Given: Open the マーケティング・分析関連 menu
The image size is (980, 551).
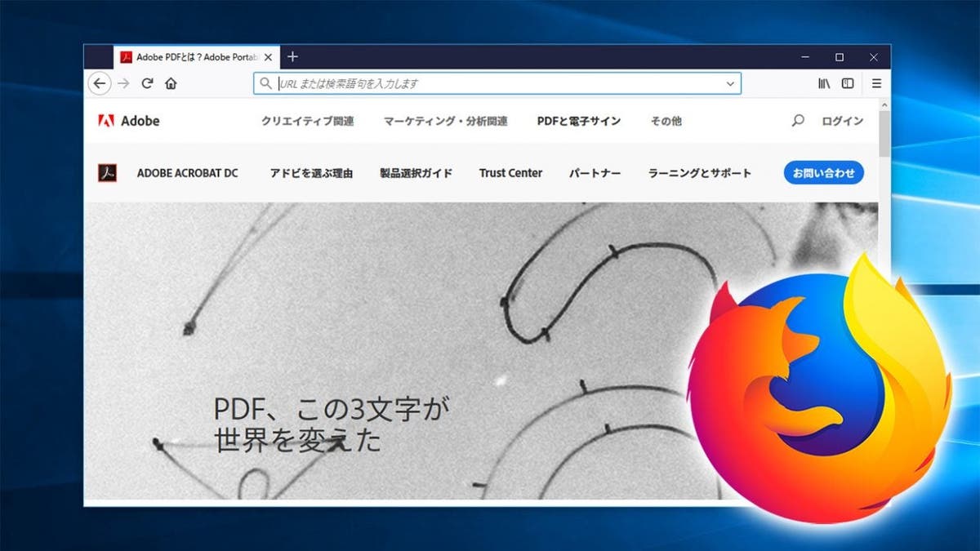Looking at the screenshot, I should click(445, 121).
